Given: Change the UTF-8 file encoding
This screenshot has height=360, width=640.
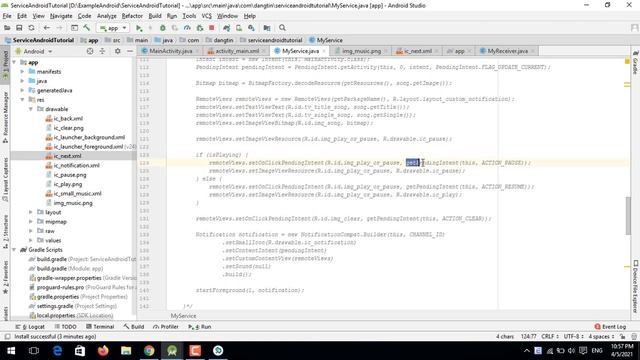Looking at the screenshot, I should (573, 337).
